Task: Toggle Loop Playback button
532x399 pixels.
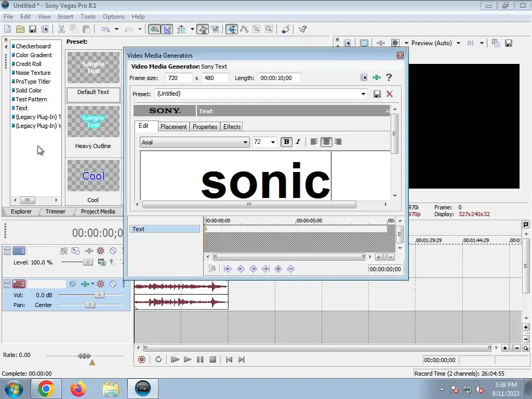Action: 158,360
